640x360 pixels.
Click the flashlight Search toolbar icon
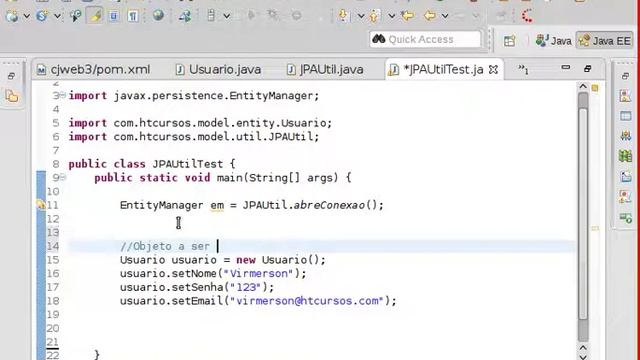(76, 16)
